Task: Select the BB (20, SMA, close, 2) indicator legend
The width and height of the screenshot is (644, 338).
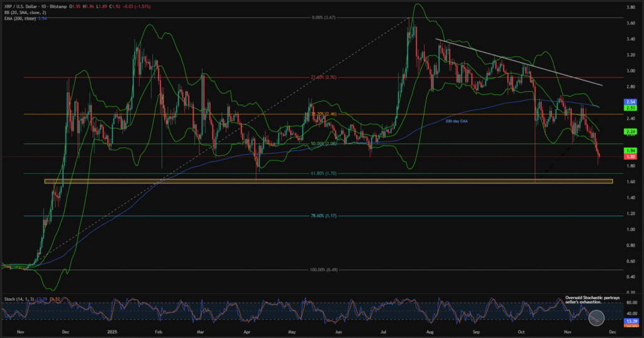Action: click(x=25, y=13)
